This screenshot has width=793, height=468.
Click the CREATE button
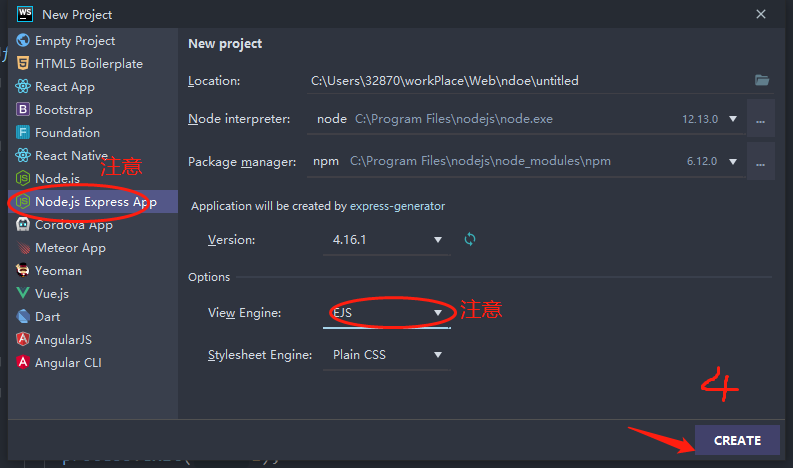pos(737,440)
